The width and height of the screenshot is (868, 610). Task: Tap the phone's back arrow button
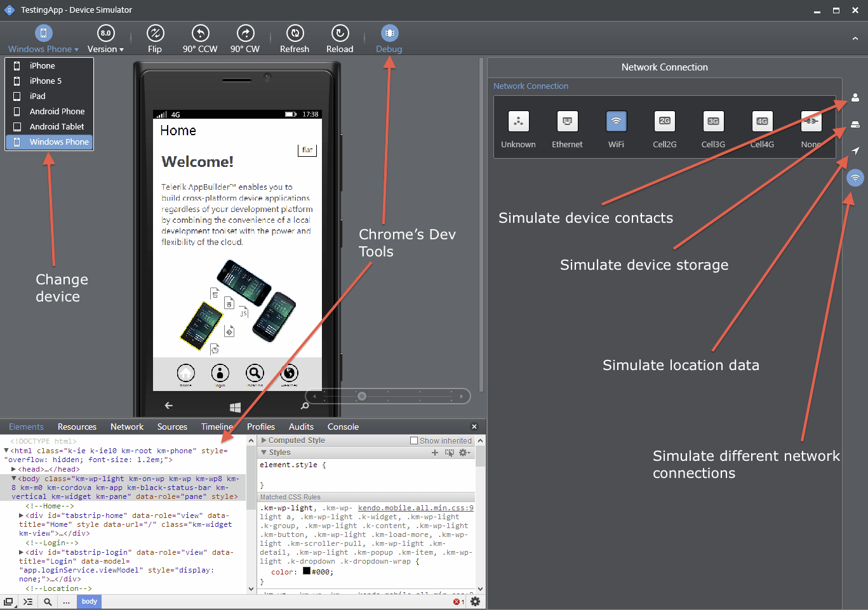(169, 405)
